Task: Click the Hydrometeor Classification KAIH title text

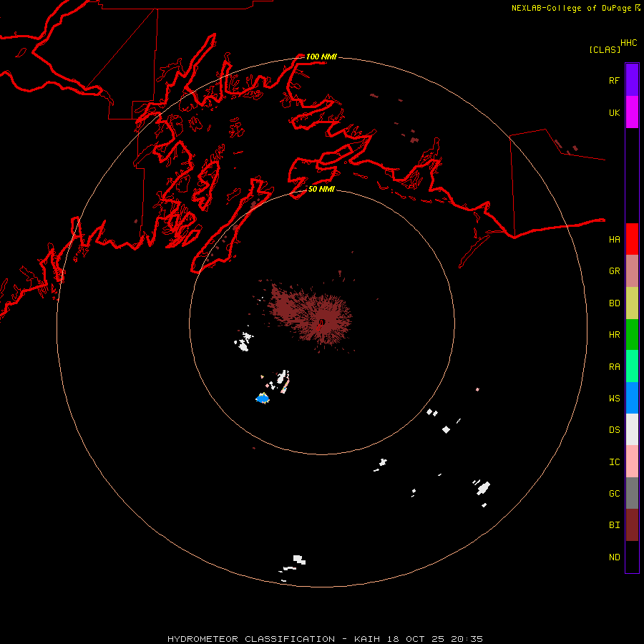Action: click(x=325, y=639)
